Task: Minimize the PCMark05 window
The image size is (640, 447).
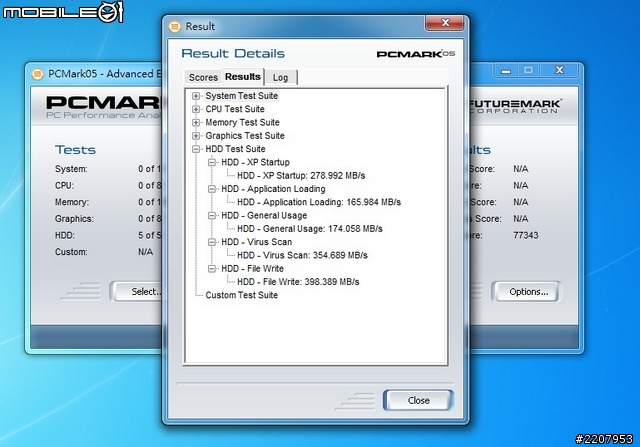Action: click(506, 70)
